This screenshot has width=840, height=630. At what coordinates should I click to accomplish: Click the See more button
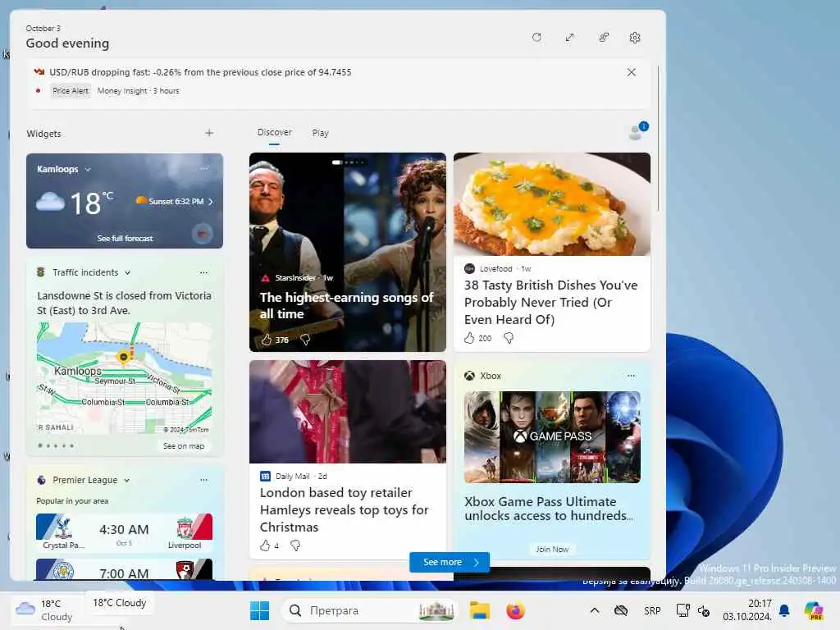coord(449,562)
